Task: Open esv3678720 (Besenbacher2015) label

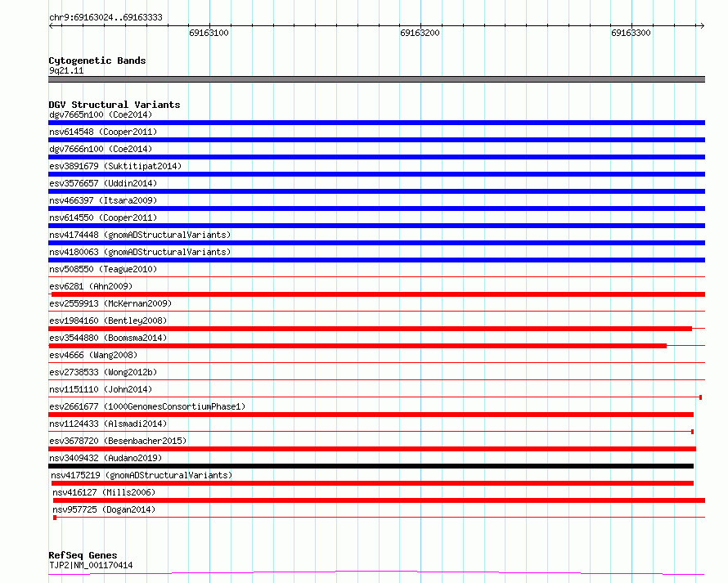Action: pyautogui.click(x=118, y=441)
